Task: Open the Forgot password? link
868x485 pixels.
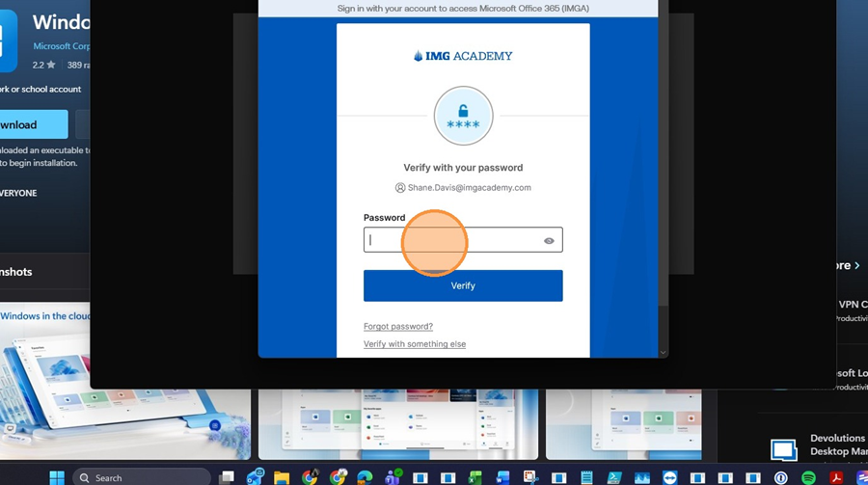Action: pos(397,327)
